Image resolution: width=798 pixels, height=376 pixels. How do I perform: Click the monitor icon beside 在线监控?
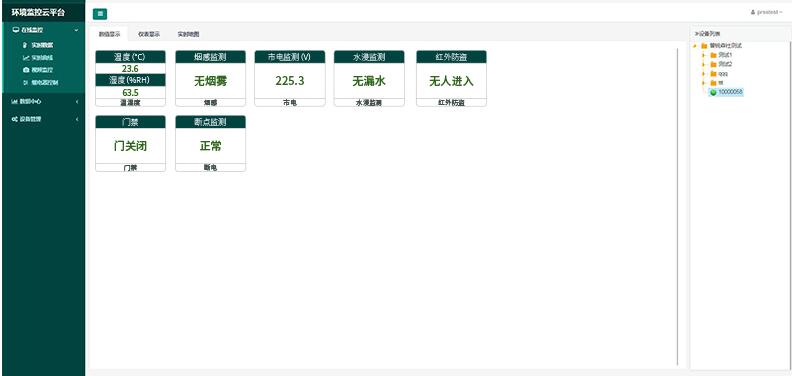[x=16, y=30]
